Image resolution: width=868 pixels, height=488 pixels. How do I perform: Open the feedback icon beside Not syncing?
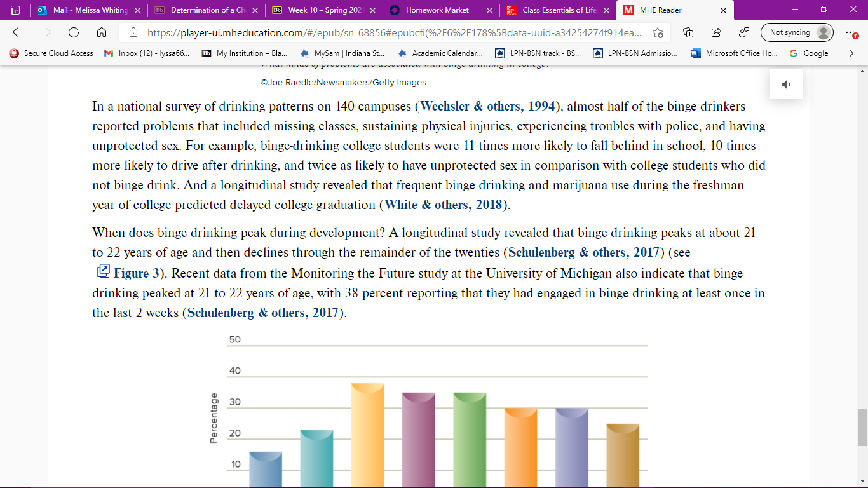click(744, 32)
